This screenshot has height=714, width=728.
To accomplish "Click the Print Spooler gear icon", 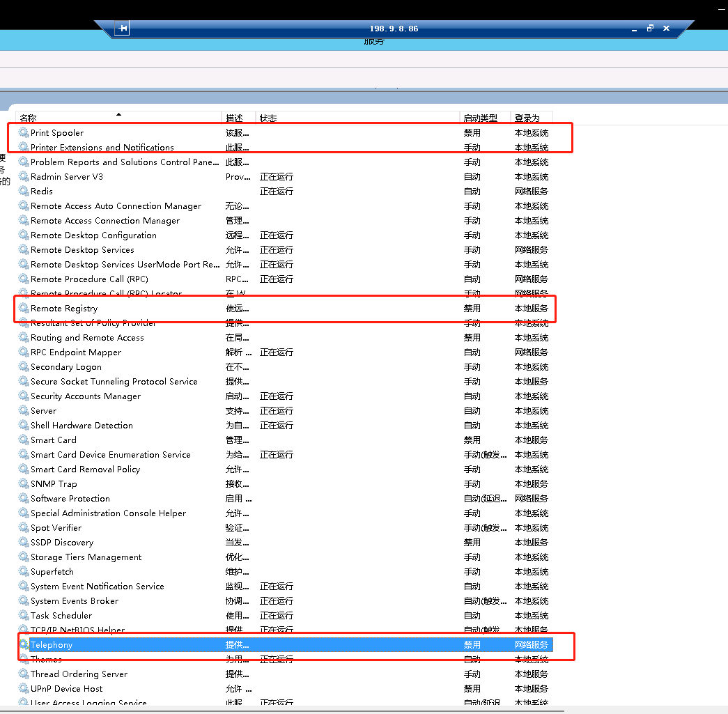I will tap(24, 132).
